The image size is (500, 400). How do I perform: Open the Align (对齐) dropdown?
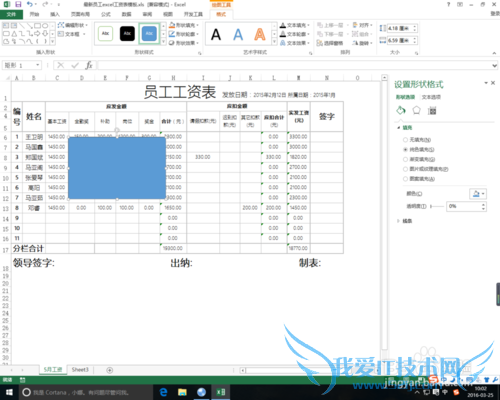click(363, 25)
